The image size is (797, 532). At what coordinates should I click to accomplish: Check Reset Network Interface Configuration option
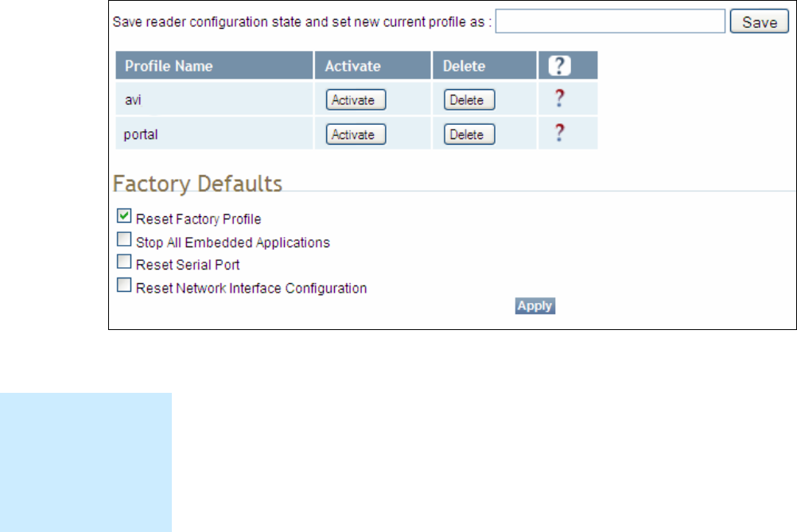pyautogui.click(x=124, y=285)
